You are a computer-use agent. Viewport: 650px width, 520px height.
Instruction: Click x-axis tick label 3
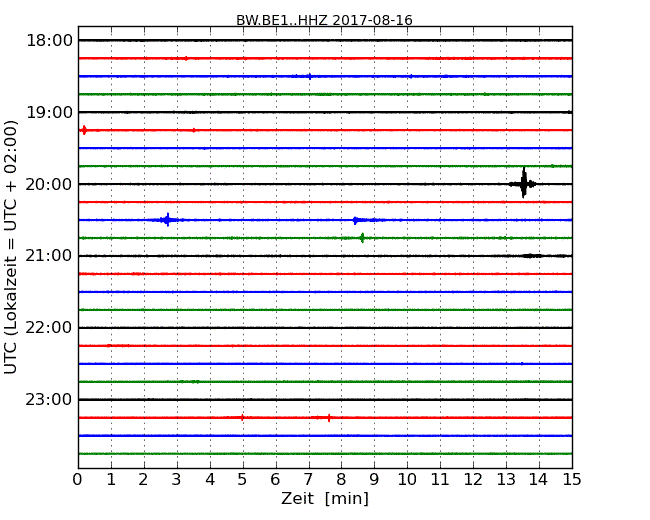177,480
